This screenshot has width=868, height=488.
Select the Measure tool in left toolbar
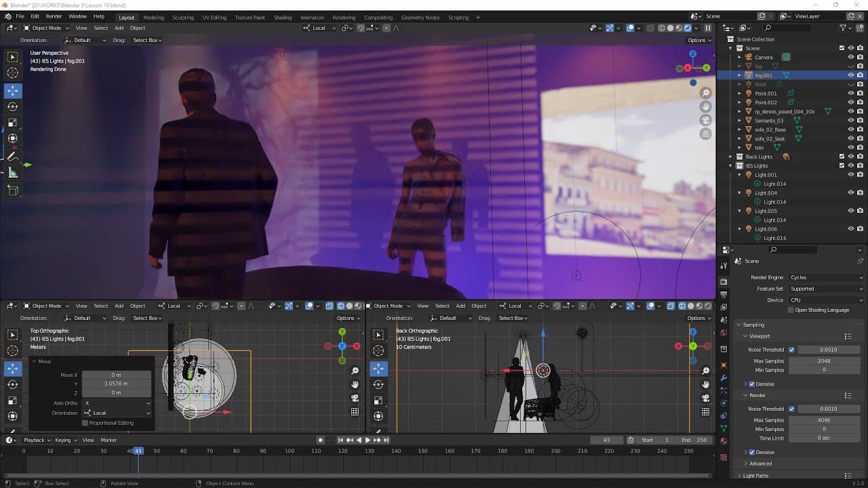tap(13, 173)
